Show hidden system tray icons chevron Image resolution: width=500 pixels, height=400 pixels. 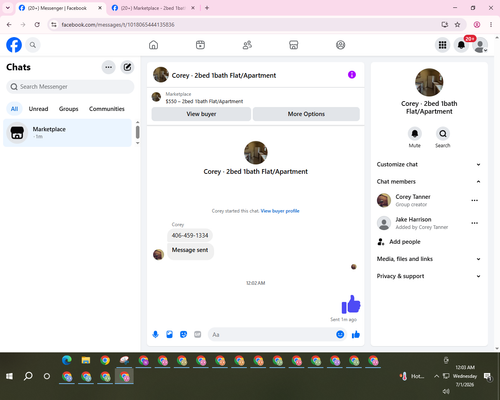pos(436,376)
